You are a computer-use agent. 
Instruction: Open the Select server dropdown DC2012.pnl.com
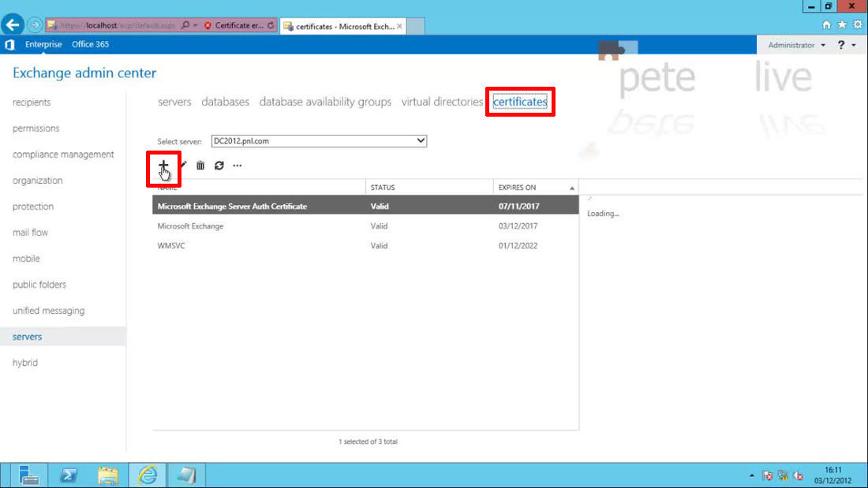click(319, 141)
